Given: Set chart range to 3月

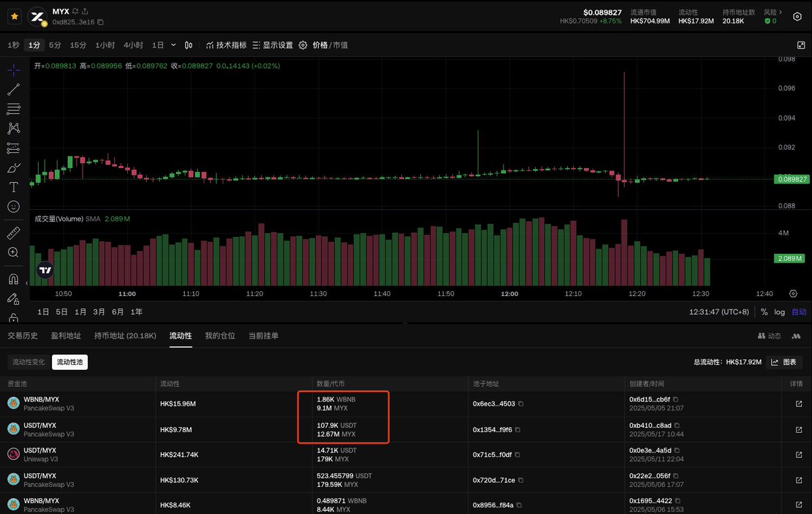Looking at the screenshot, I should (99, 312).
